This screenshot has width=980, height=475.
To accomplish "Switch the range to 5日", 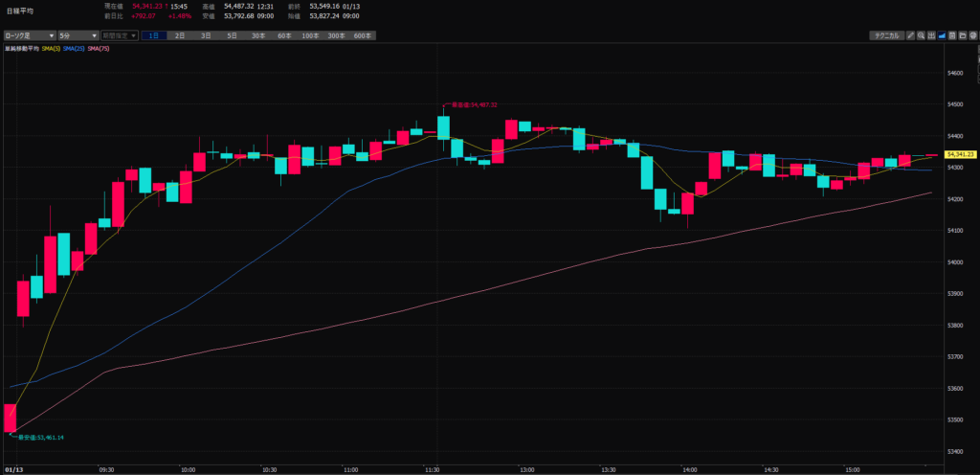I will point(232,35).
